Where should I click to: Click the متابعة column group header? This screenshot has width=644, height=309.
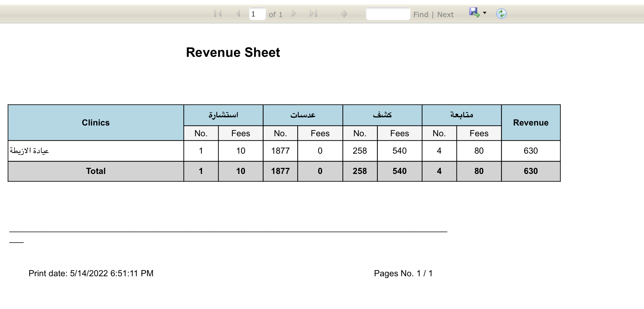pyautogui.click(x=462, y=115)
